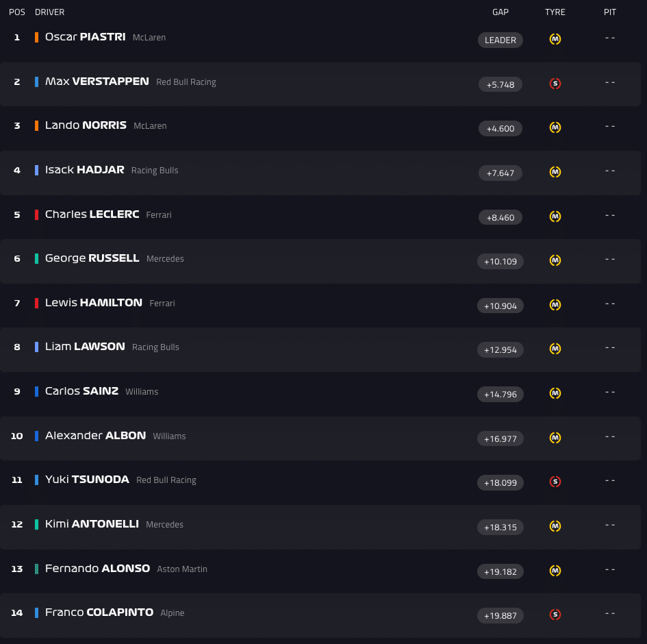
Task: Open Lewis HAMILTON driver name
Action: pos(94,303)
